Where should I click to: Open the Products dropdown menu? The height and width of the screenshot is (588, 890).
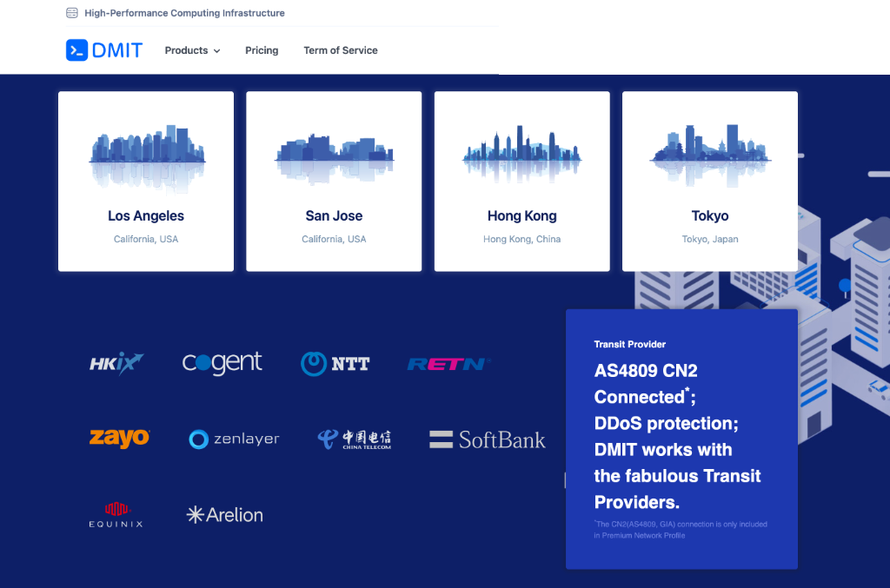(x=192, y=50)
